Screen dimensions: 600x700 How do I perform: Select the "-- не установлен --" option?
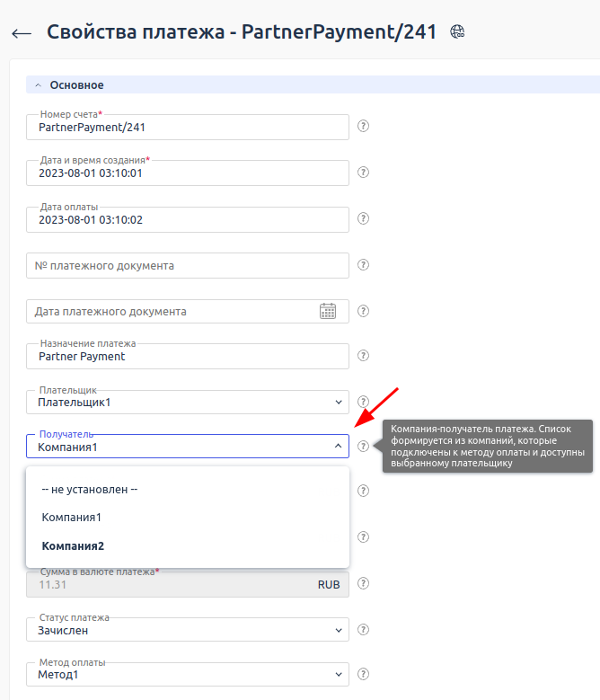pos(90,490)
